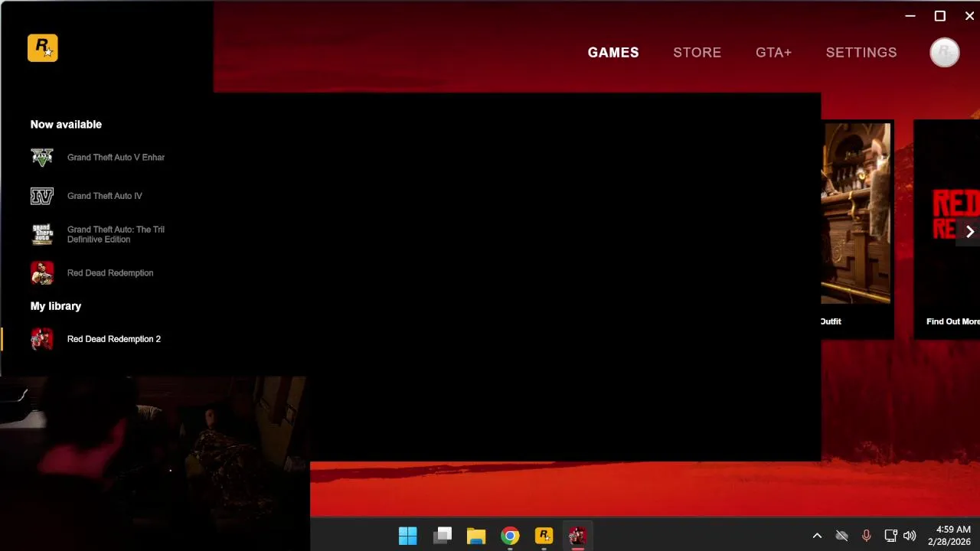Click the GTA Trilogy Definitive Edition icon

point(42,234)
